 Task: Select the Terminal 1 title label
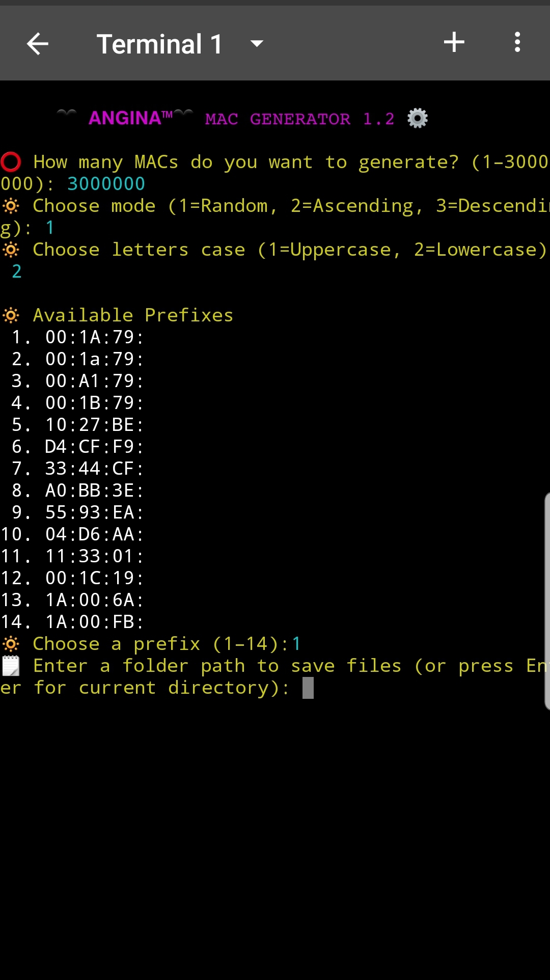(x=159, y=44)
